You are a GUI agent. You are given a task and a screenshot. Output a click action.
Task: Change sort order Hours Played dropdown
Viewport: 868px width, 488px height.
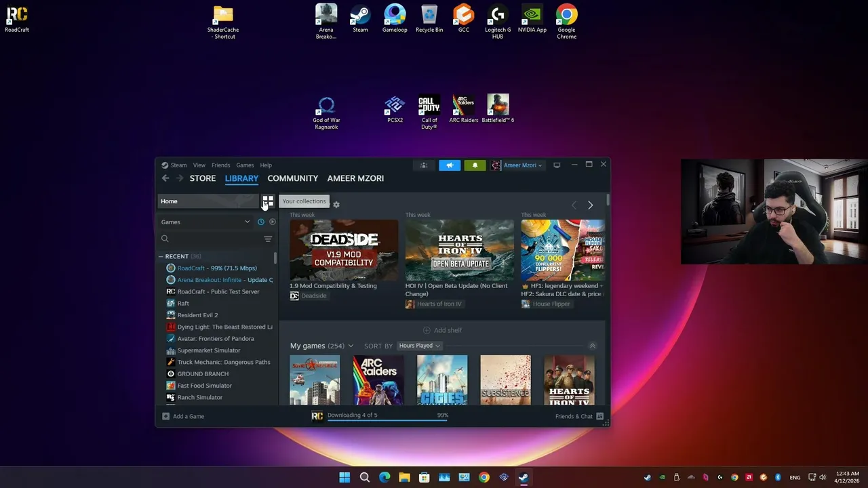[419, 346]
